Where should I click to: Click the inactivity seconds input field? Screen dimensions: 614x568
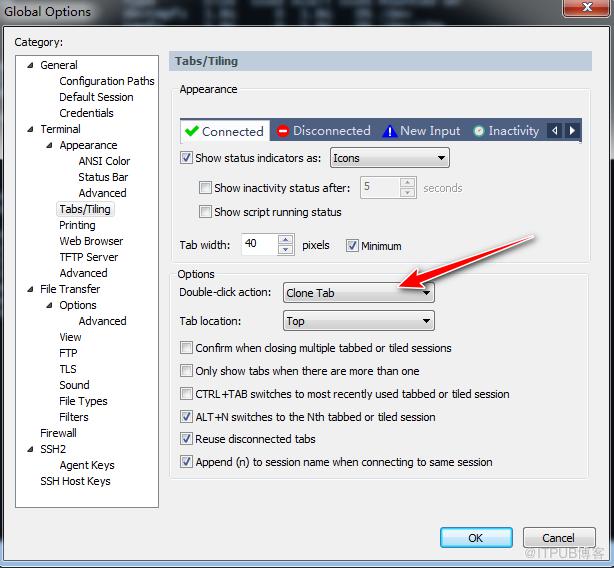pyautogui.click(x=380, y=187)
